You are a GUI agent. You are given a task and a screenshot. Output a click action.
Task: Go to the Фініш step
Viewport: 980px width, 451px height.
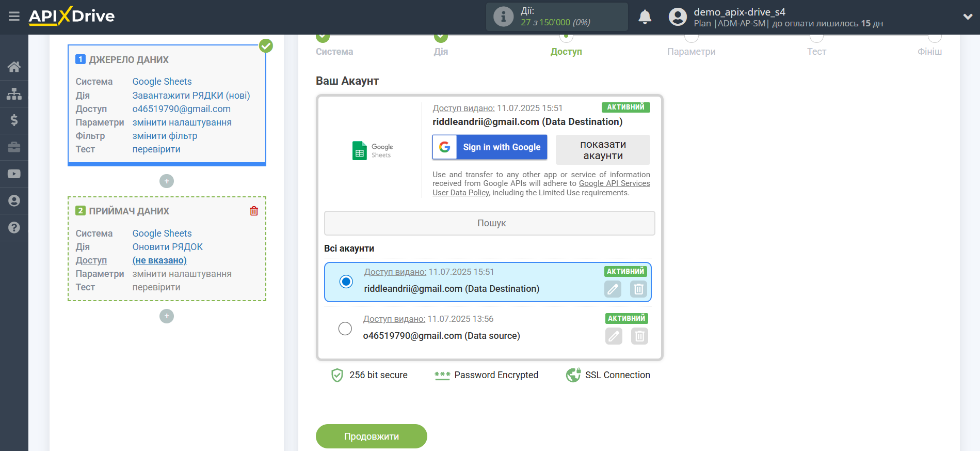(x=929, y=52)
